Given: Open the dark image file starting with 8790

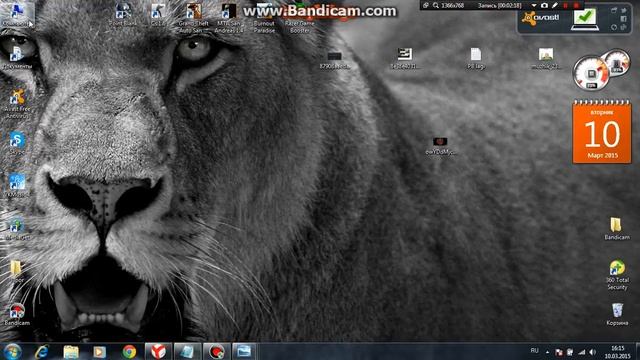Looking at the screenshot, I should pos(334,60).
